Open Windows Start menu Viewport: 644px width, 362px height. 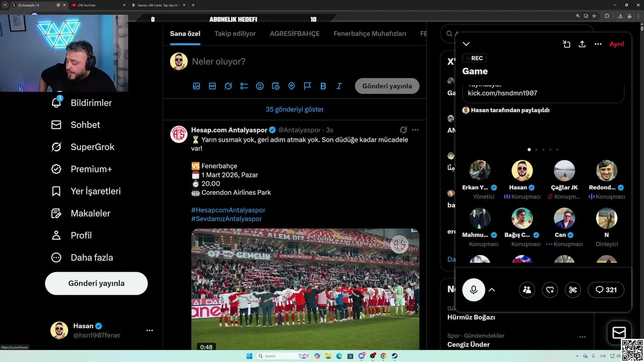(x=249, y=356)
